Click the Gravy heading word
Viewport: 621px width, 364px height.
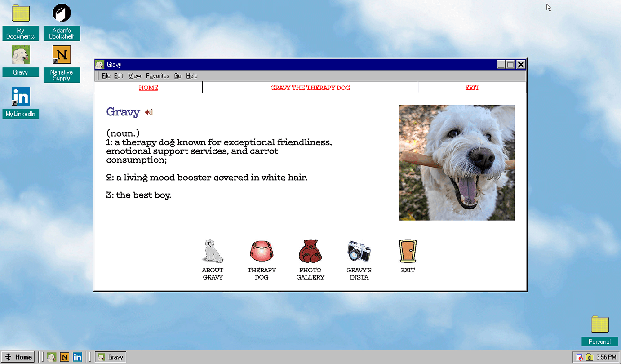point(123,112)
